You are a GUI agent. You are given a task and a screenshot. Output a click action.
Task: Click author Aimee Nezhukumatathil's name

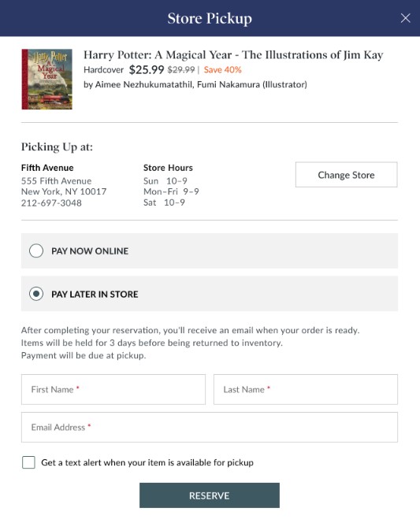click(x=144, y=85)
